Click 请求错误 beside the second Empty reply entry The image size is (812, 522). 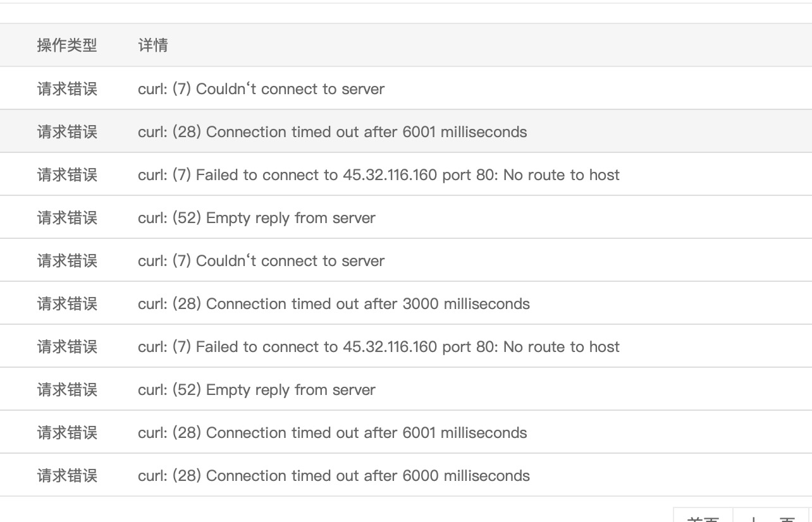coord(67,390)
